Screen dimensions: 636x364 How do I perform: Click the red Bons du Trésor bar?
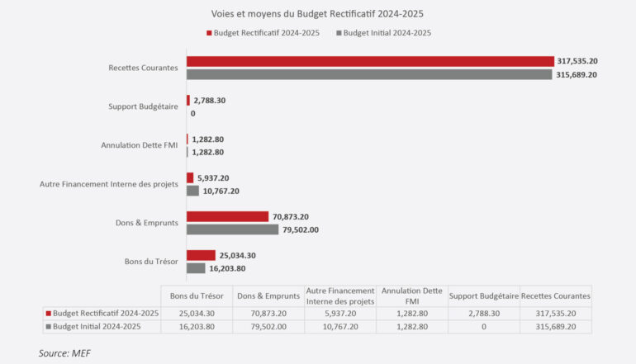point(201,255)
